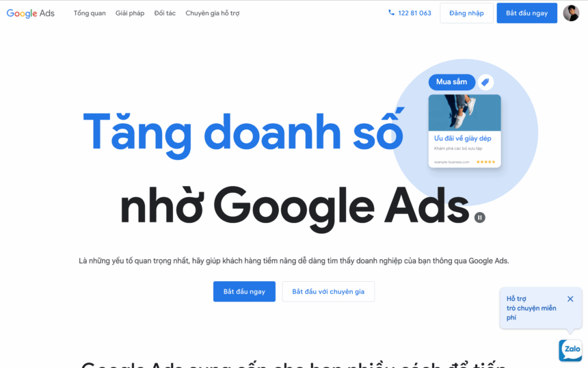Click Bắt đầu với chuyên gia button

tap(328, 291)
